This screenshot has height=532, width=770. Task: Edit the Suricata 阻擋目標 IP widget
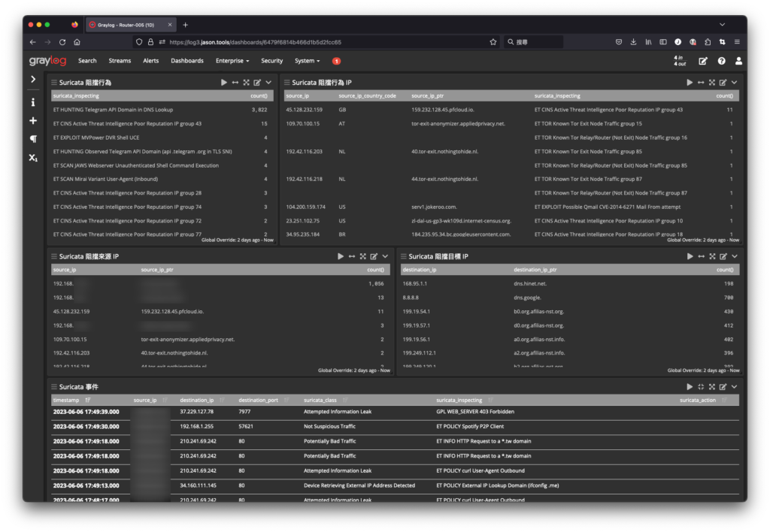723,256
